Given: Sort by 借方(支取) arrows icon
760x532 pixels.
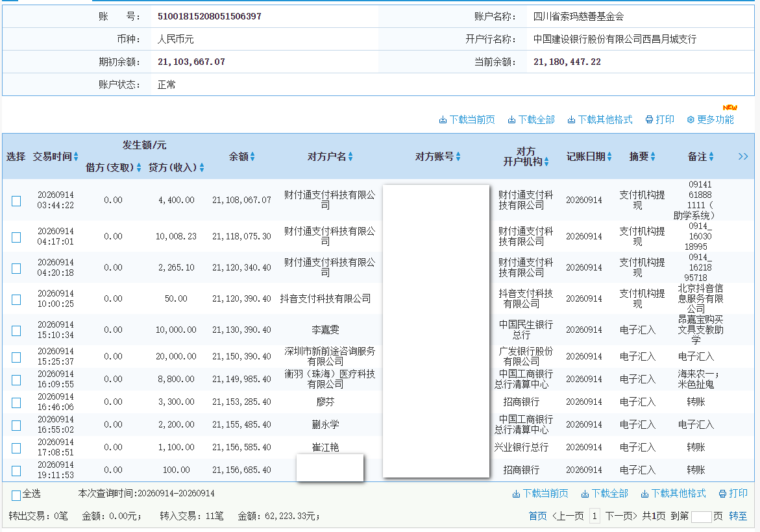Looking at the screenshot, I should pyautogui.click(x=139, y=167).
